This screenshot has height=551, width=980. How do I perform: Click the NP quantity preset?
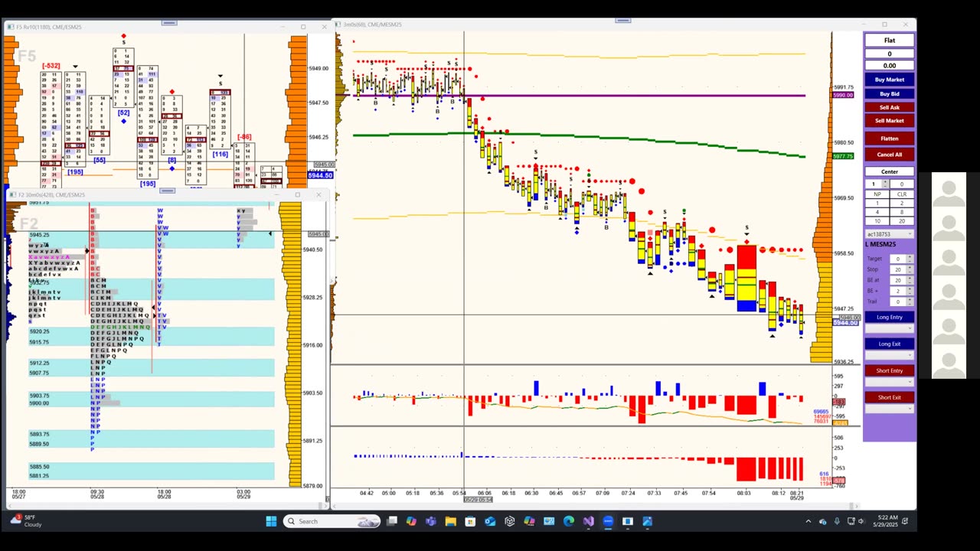(x=877, y=194)
